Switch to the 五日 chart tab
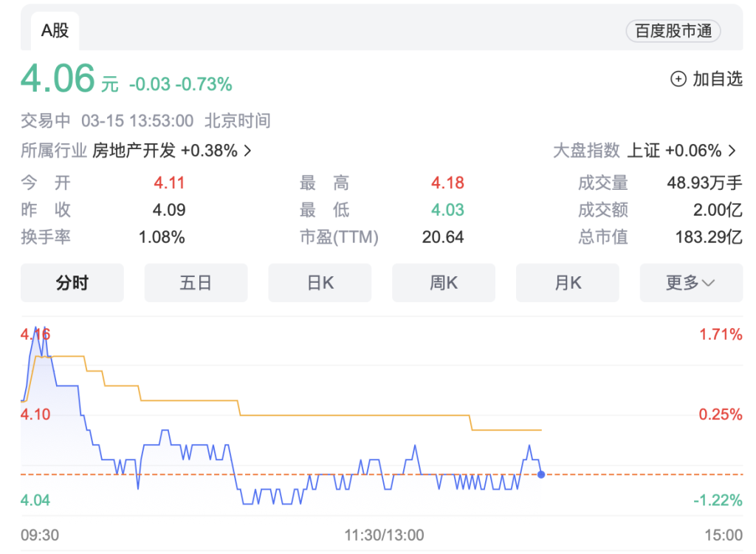This screenshot has width=756, height=554. click(x=196, y=283)
